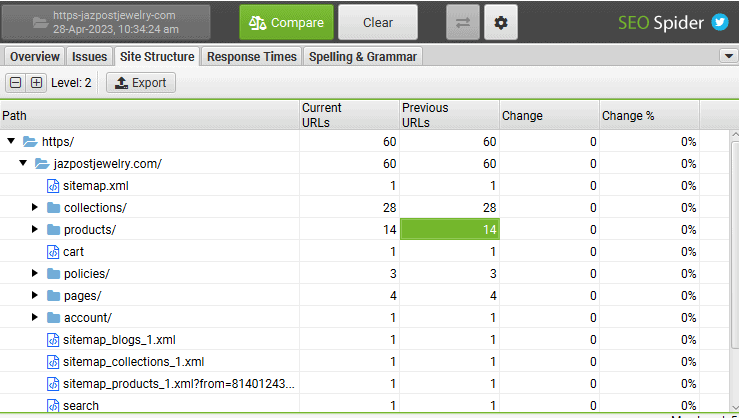
Task: Click the swap crawls arrows icon
Action: tap(463, 22)
